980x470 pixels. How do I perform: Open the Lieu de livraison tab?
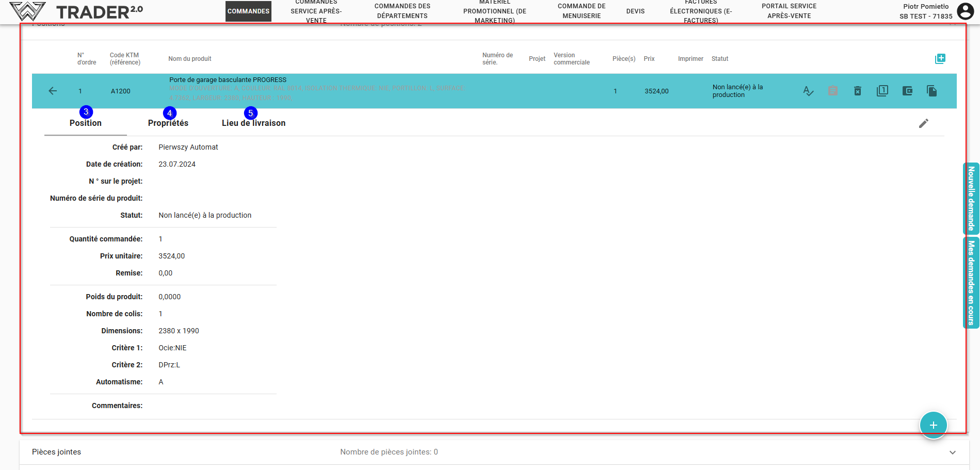(253, 123)
